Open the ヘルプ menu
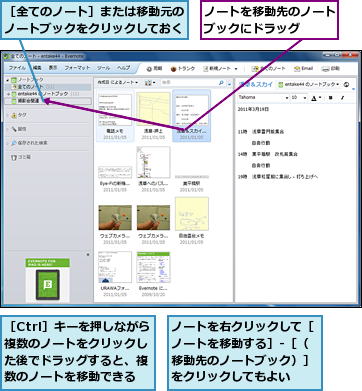This screenshot has width=362, height=391. tap(123, 68)
